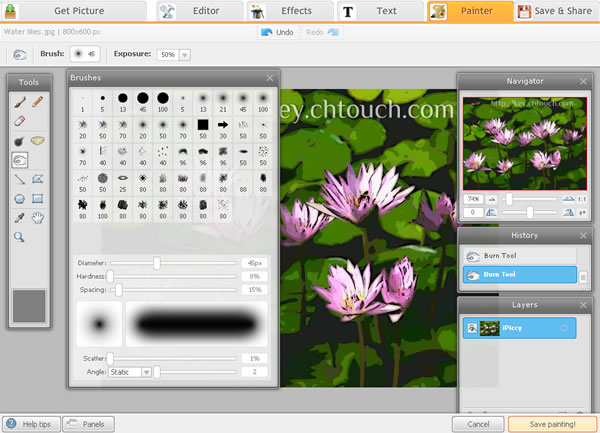This screenshot has width=600, height=433.
Task: Pick the pink eraser tool
Action: (x=19, y=121)
